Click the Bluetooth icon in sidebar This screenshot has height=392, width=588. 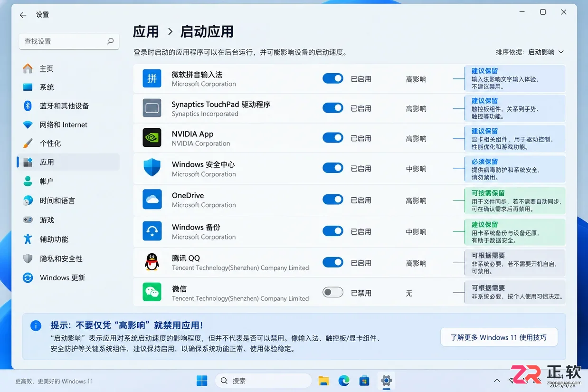coord(28,105)
